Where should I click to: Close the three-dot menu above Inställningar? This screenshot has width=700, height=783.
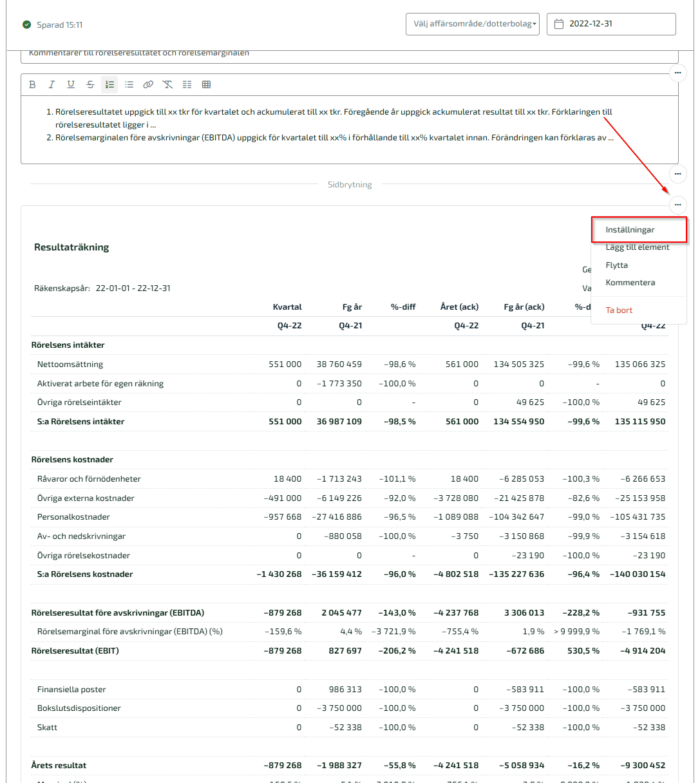point(677,205)
